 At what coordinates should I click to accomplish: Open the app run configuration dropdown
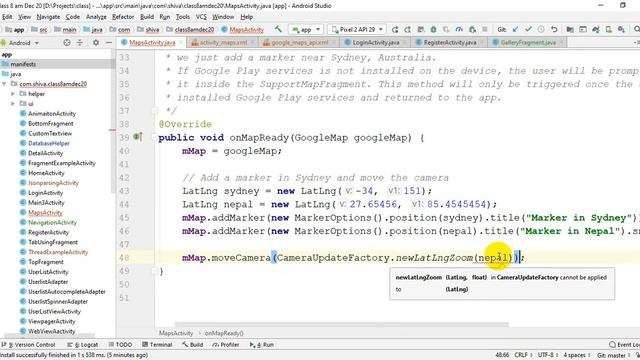[306, 29]
